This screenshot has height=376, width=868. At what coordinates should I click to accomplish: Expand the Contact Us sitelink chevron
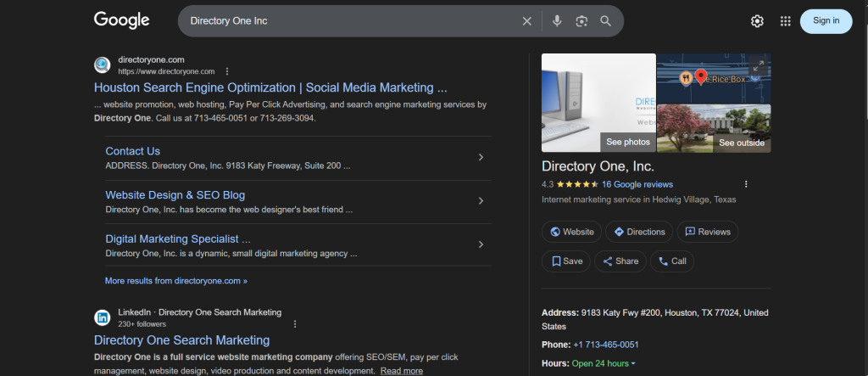point(481,157)
